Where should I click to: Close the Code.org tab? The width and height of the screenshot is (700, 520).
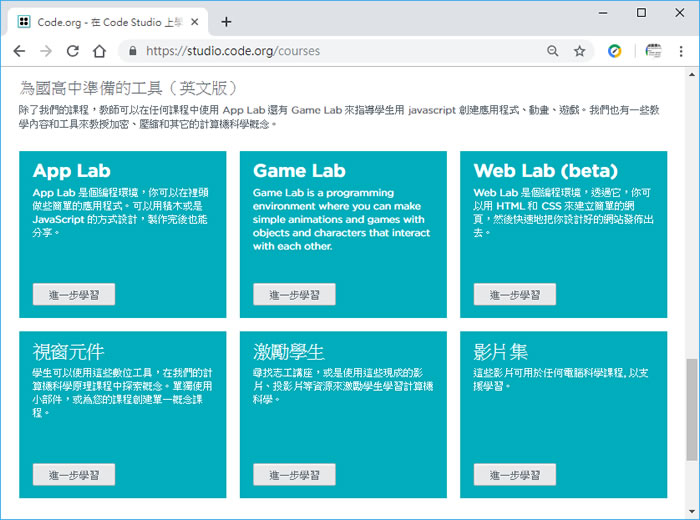pos(195,22)
